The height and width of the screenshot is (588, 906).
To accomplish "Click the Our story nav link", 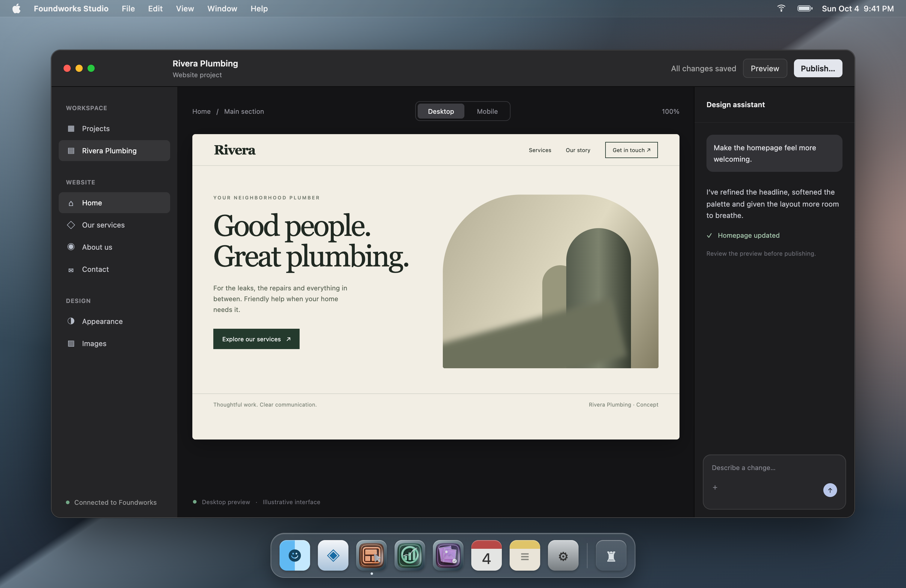I will click(578, 150).
